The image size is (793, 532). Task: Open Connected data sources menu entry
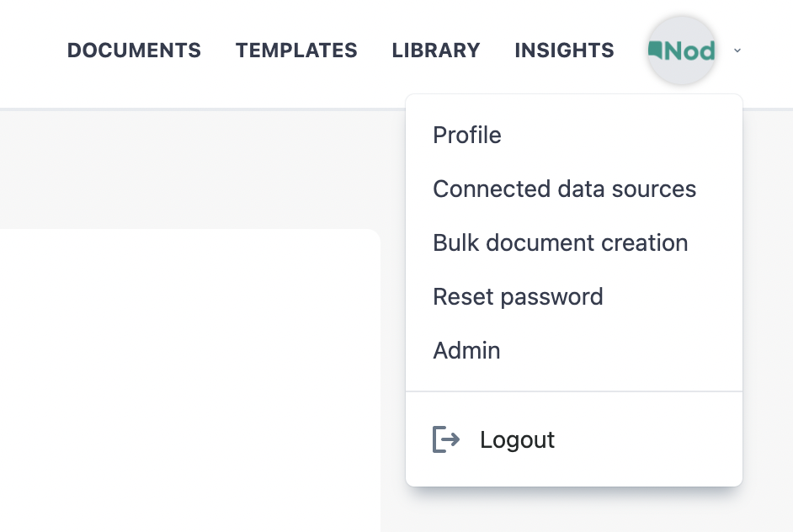(574, 189)
